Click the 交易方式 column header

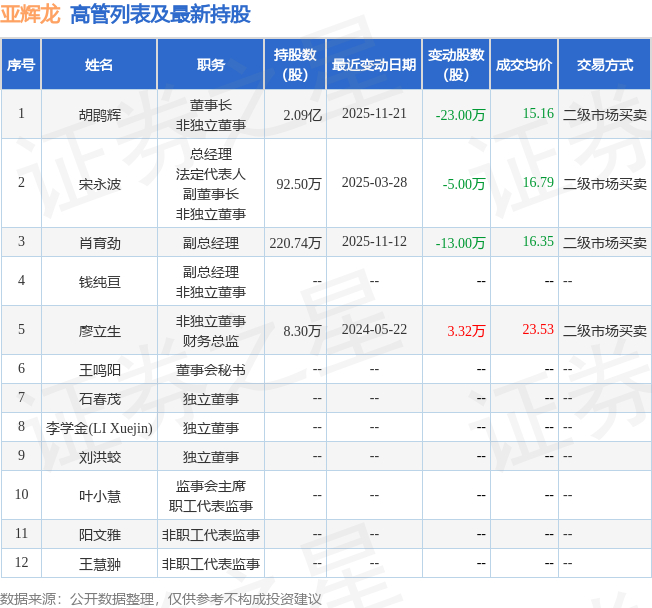point(605,64)
